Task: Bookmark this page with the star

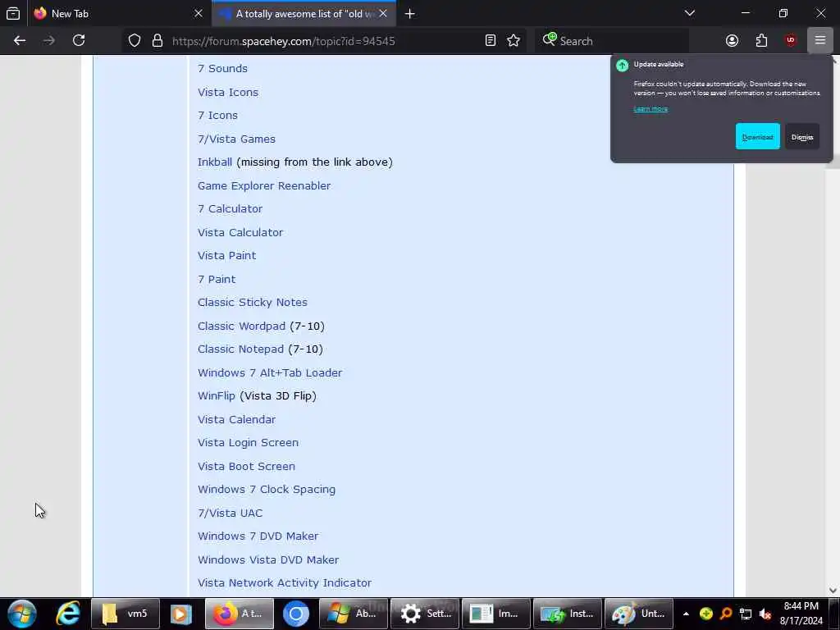Action: [514, 41]
